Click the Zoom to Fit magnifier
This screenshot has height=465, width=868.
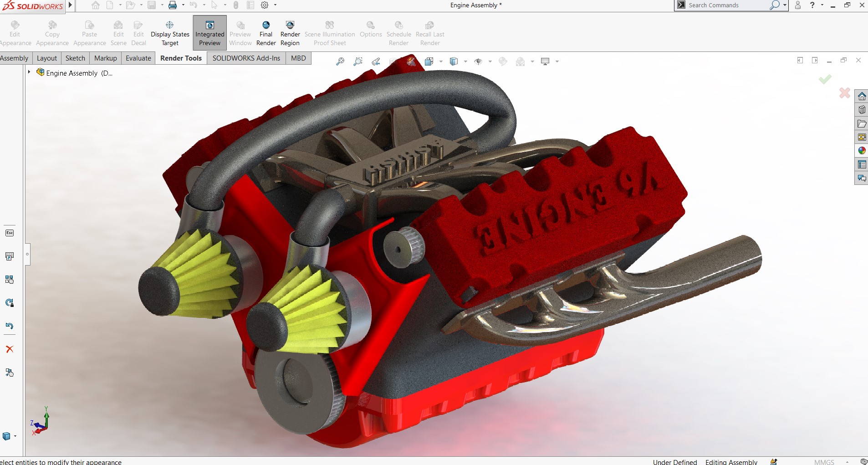(340, 61)
